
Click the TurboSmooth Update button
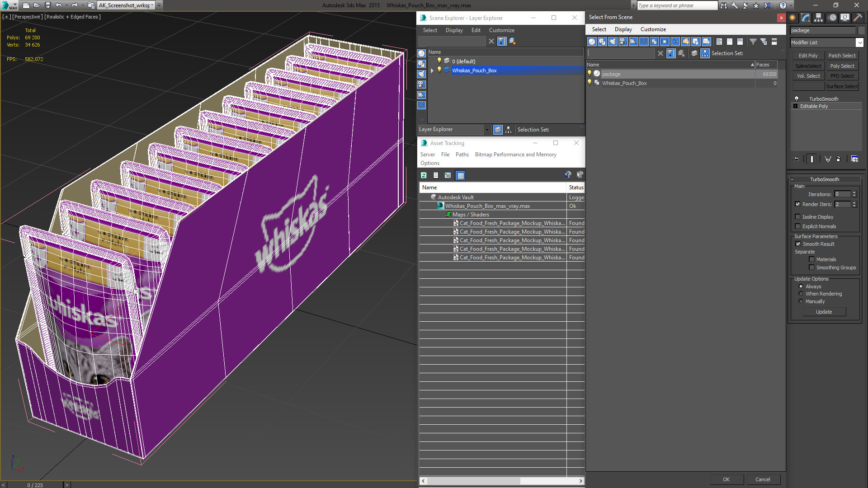pos(824,312)
